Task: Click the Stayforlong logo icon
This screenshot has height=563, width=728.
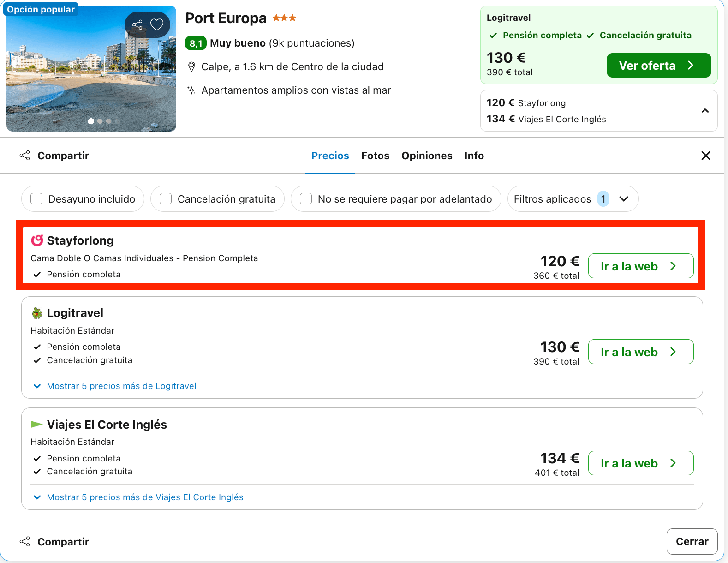Action: (37, 240)
